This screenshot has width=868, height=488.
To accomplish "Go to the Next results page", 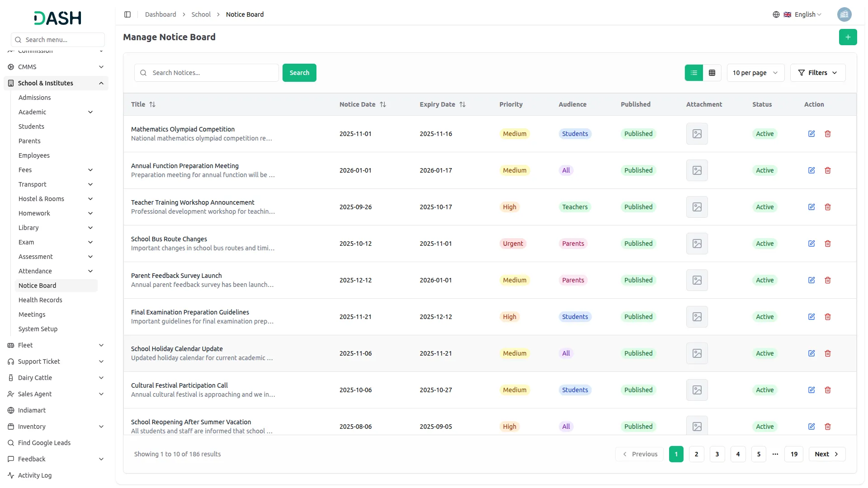I will pos(826,454).
